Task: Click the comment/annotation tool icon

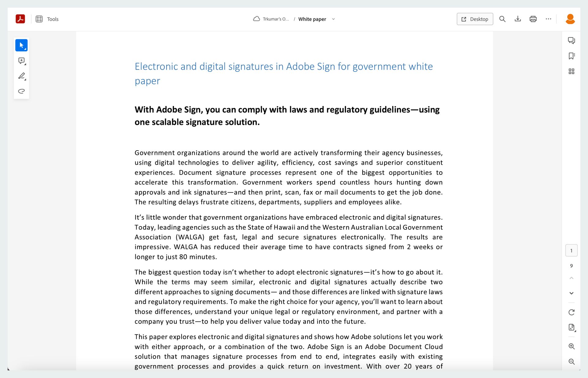Action: click(x=21, y=60)
